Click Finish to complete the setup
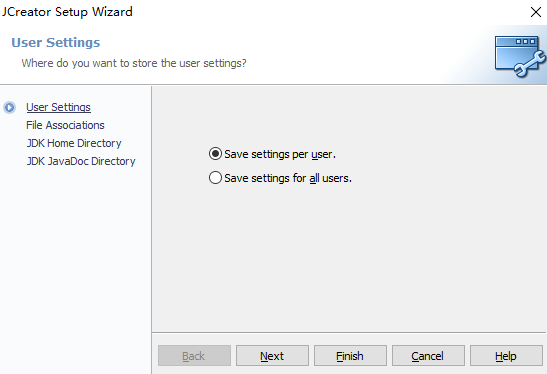The image size is (547, 374). [x=350, y=356]
